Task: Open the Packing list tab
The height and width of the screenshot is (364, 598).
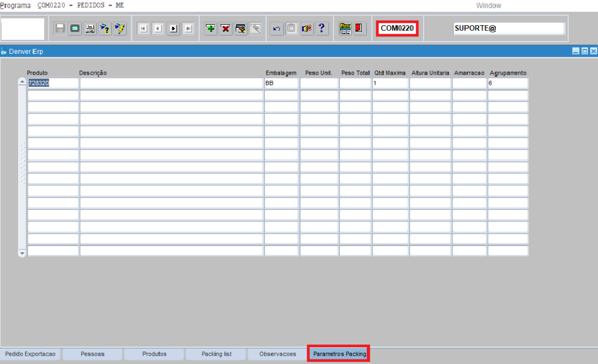Action: pos(216,354)
